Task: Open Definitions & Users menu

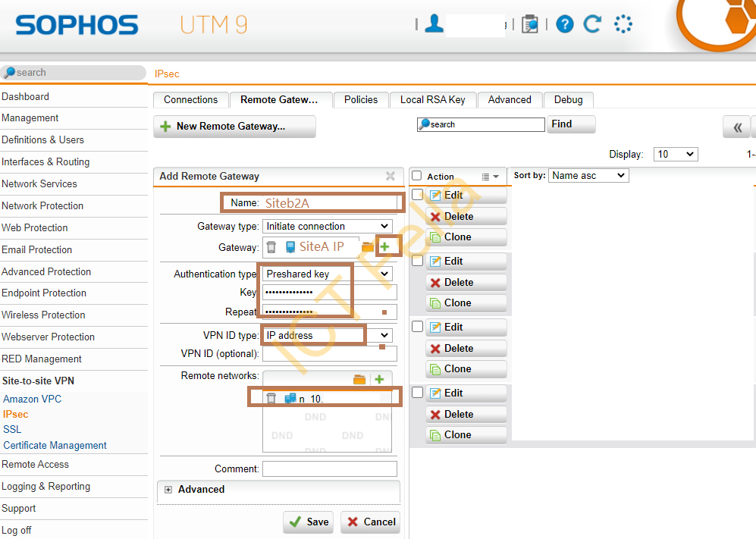Action: coord(43,139)
